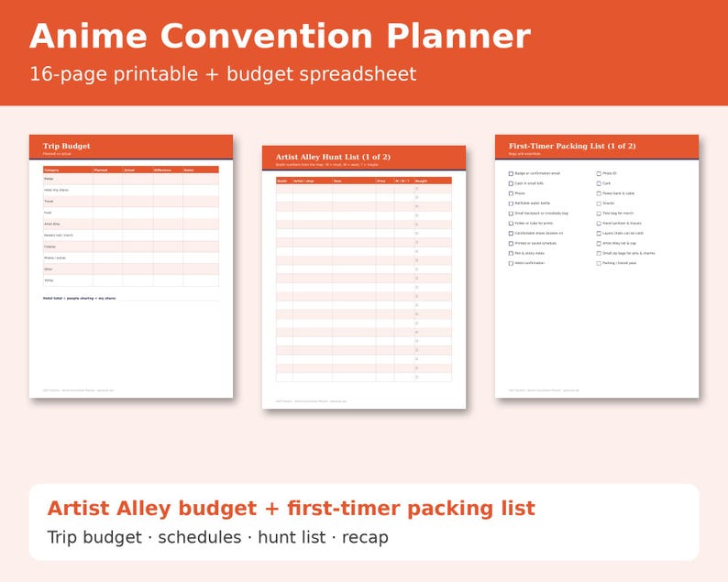This screenshot has width=728, height=582.
Task: Tick the first Bought checkbox in Hunt List
Action: point(417,189)
